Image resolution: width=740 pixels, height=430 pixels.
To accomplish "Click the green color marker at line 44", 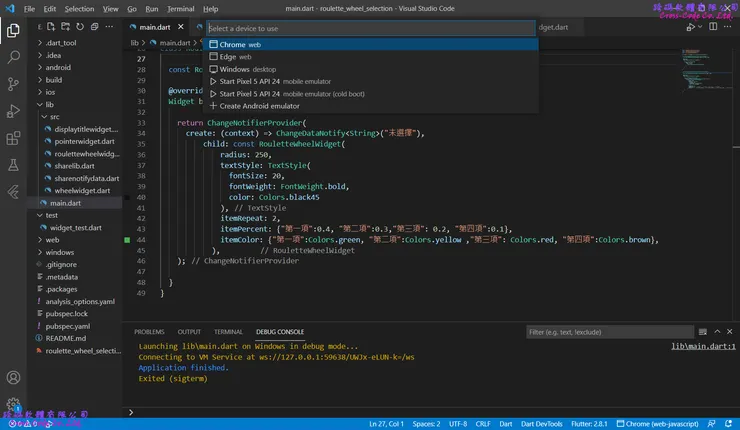I will [x=127, y=241].
